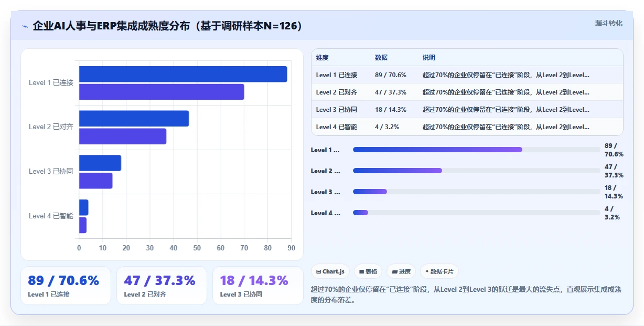Click the top blue Level 3 已协同 chart bar
Viewport: 644px width, 326px height.
point(100,163)
